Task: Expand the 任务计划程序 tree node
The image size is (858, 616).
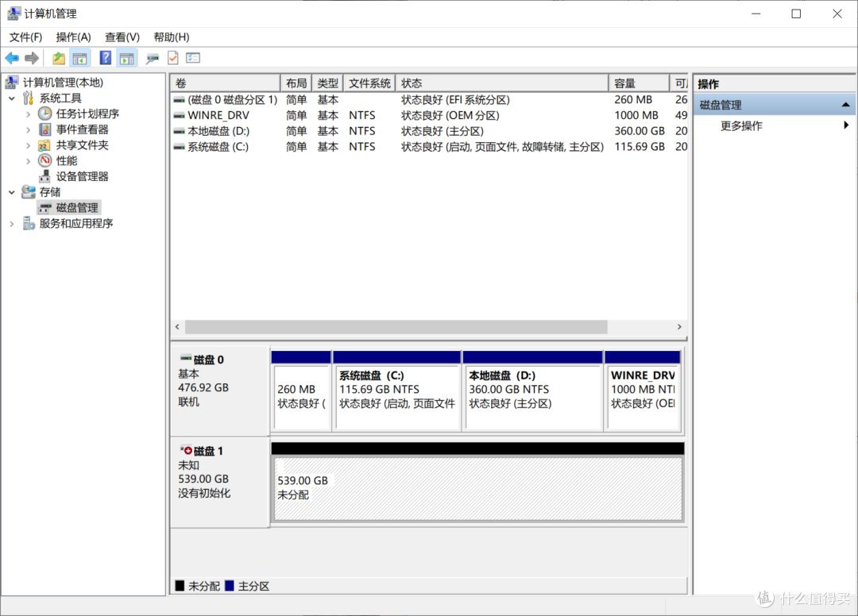Action: coord(29,114)
